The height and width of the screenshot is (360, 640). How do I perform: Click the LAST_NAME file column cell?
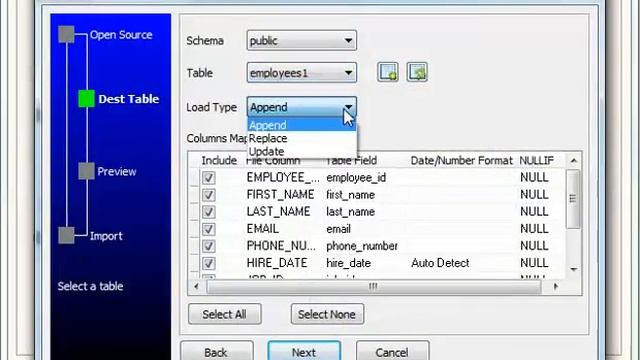278,212
